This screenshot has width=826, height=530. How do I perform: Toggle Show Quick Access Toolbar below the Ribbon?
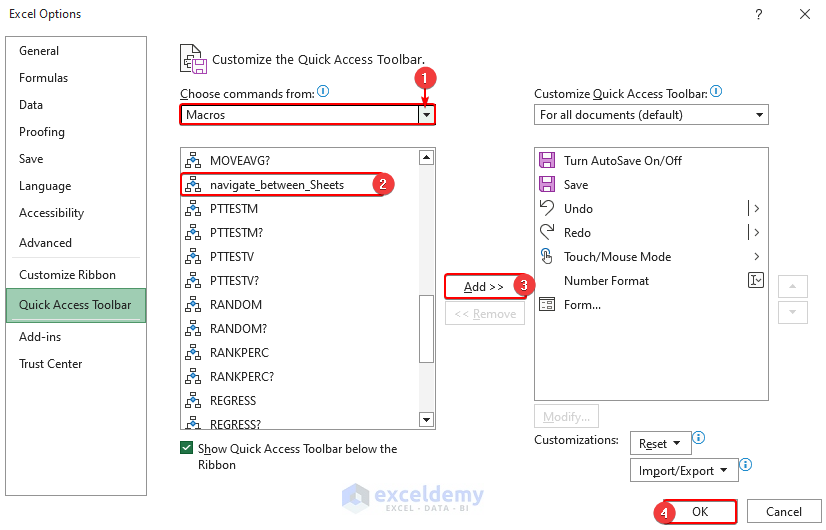click(x=186, y=448)
